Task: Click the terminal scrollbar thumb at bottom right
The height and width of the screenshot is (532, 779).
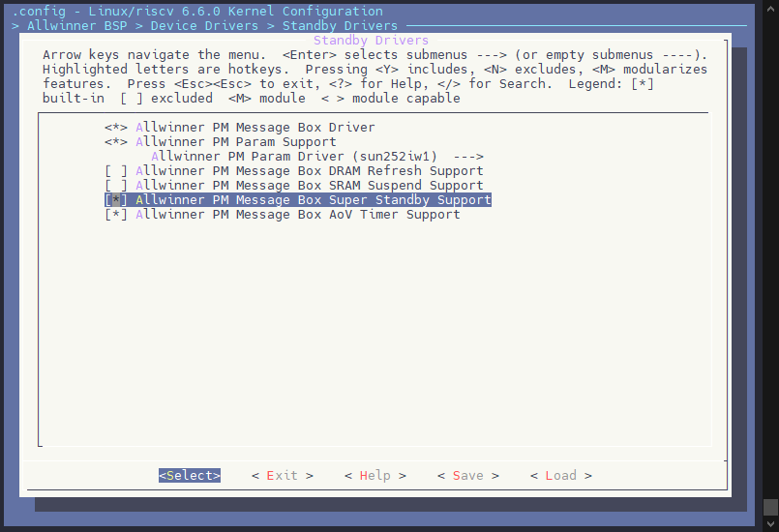Action: coord(770,507)
